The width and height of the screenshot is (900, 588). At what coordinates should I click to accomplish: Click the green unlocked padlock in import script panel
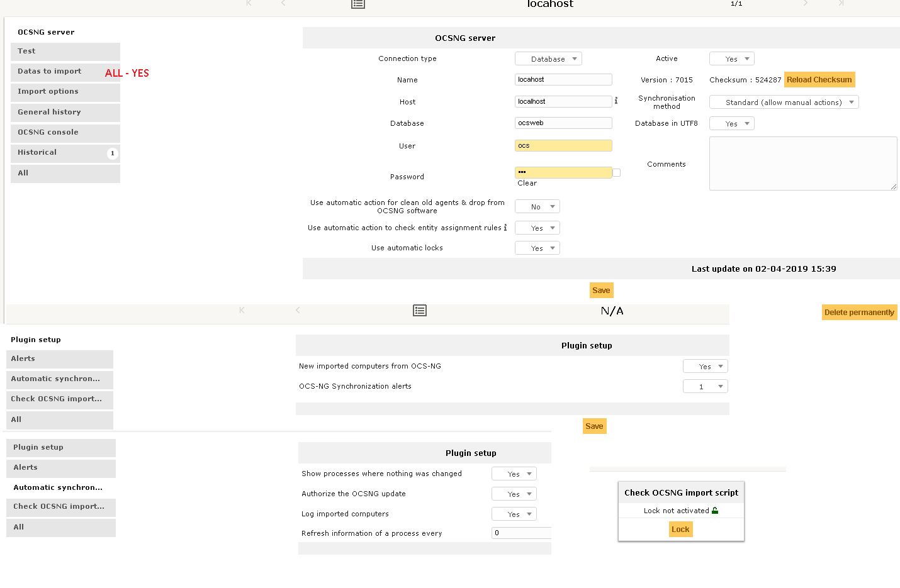click(714, 510)
